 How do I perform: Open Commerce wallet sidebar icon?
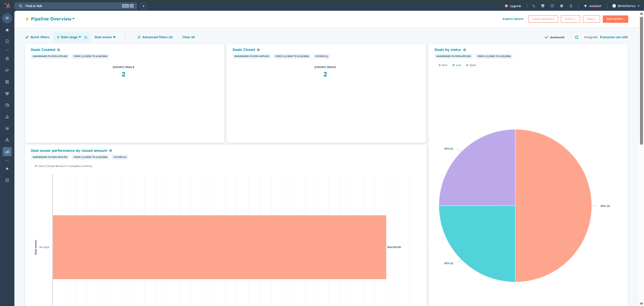pos(7,105)
